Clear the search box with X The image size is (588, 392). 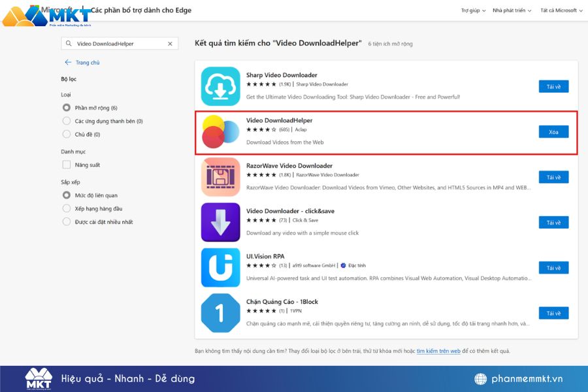(170, 44)
